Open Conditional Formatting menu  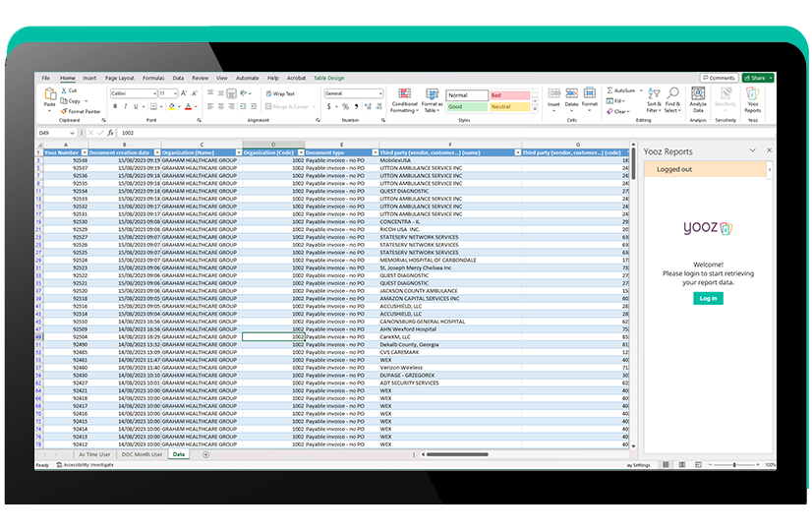(404, 100)
